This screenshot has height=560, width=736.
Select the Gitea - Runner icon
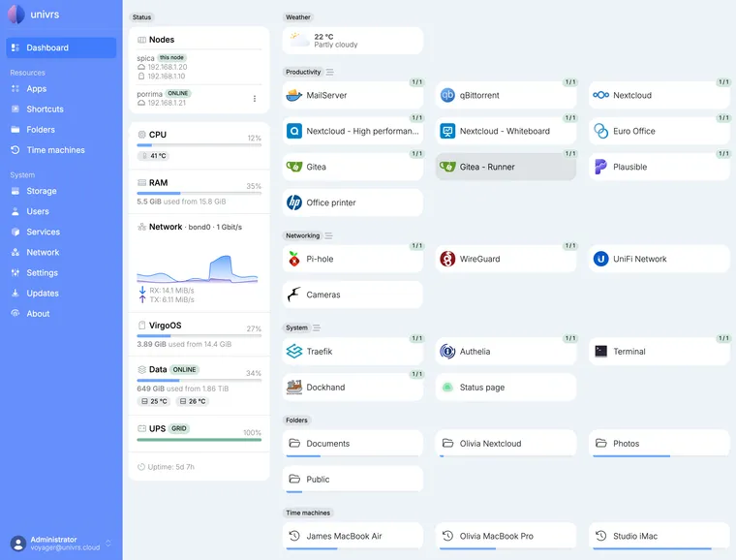pos(447,167)
